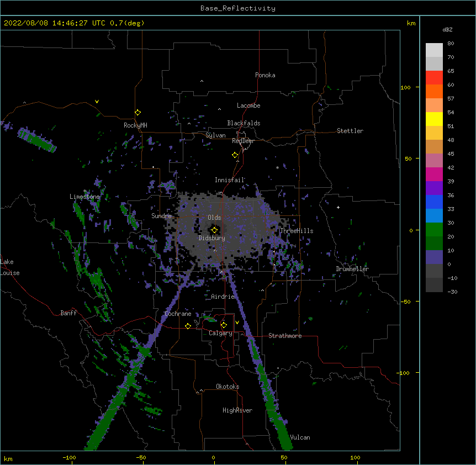This screenshot has width=476, height=465.
Task: Pick the magenta legend swatch between 42 and 39
Action: (x=434, y=174)
